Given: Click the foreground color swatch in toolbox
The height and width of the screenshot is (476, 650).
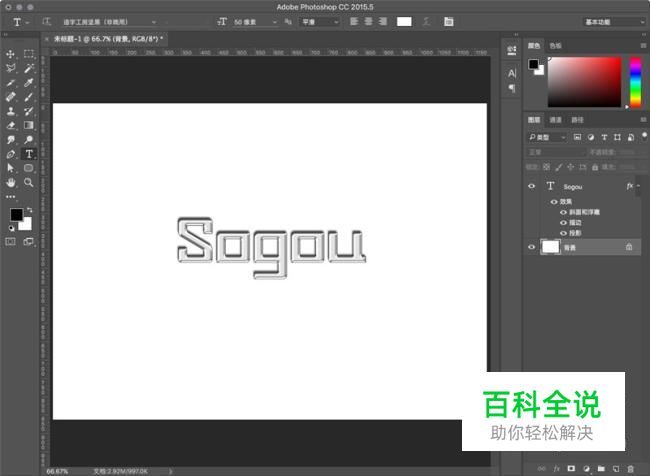Looking at the screenshot, I should tap(17, 215).
